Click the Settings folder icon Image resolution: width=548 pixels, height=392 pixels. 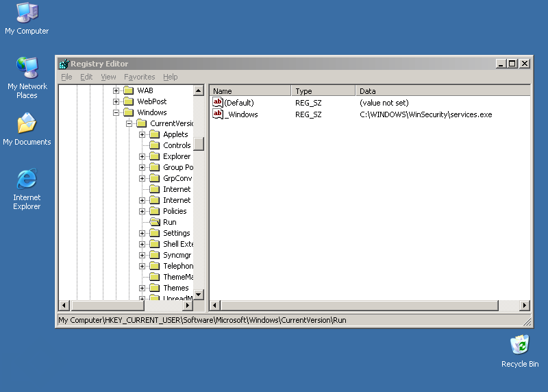pyautogui.click(x=155, y=233)
